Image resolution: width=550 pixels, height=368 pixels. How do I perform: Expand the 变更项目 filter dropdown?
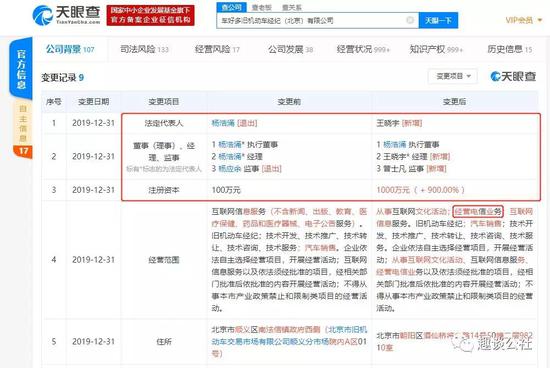click(452, 76)
